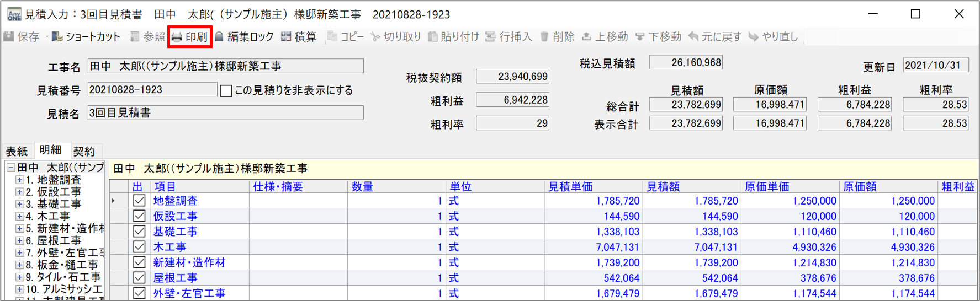Select 6. 屋根工事 in the tree
Screen dimensions: 980x301
point(54,241)
